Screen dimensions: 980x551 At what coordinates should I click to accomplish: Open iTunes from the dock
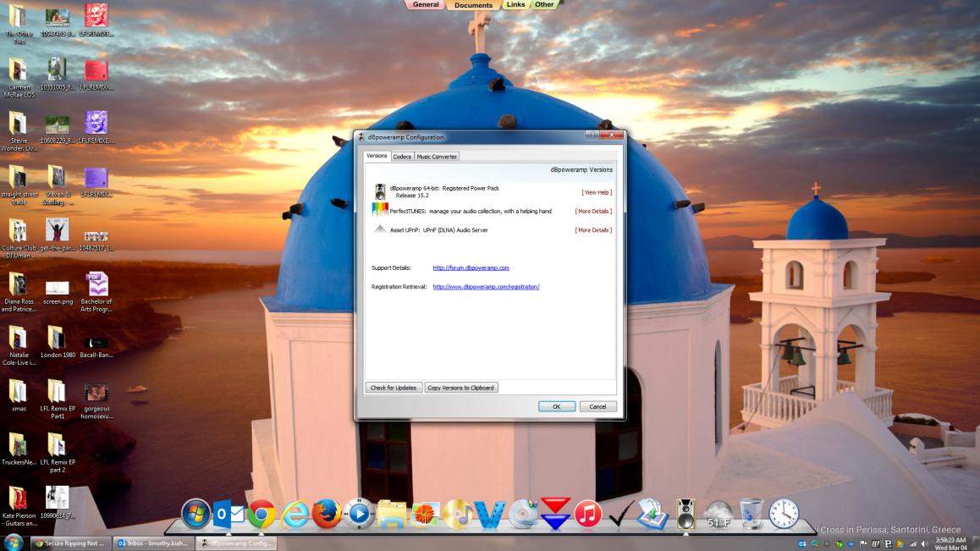click(x=587, y=514)
